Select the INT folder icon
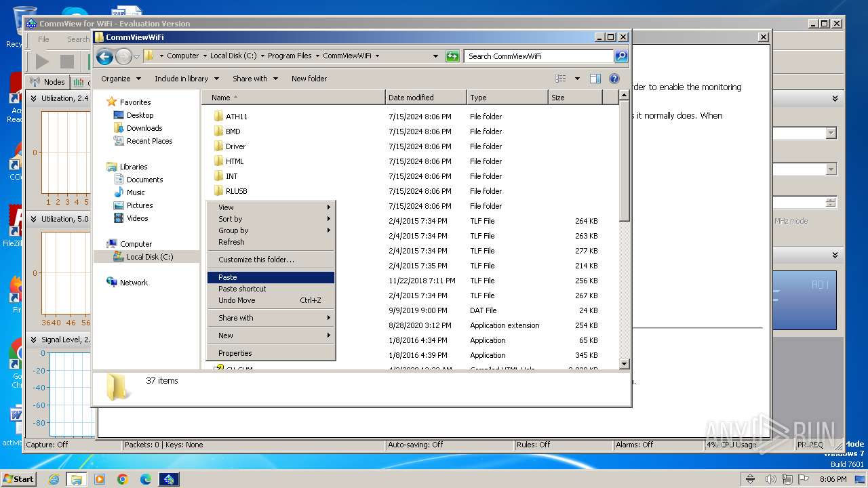868x488 pixels. pos(218,176)
